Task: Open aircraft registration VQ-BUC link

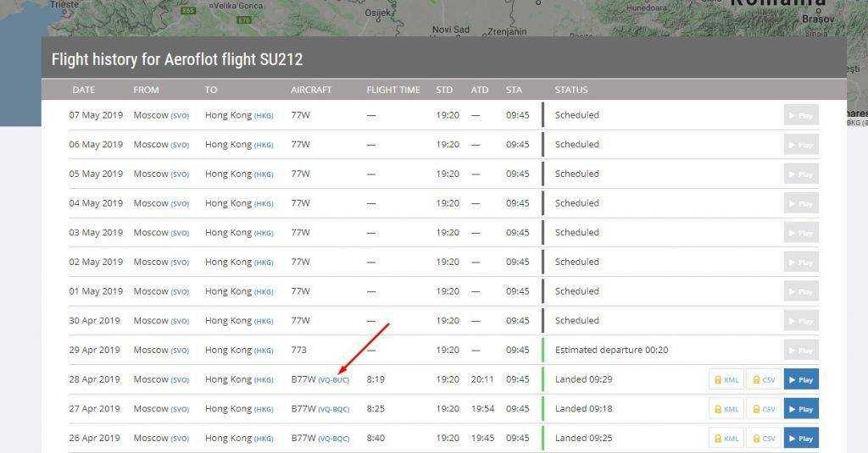Action: (x=334, y=380)
